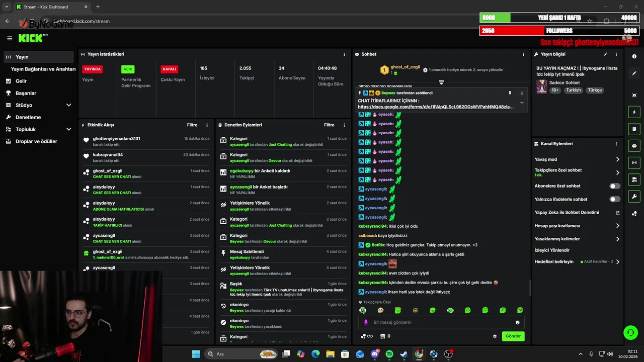644x362 pixels.
Task: Open options menu of Sohbet panel
Action: (x=523, y=54)
